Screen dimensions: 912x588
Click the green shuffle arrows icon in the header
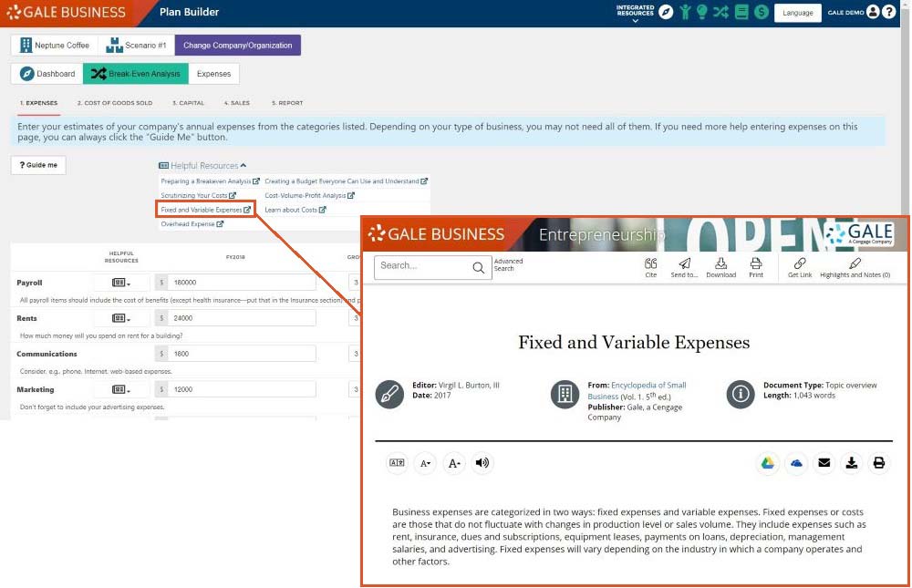click(721, 12)
